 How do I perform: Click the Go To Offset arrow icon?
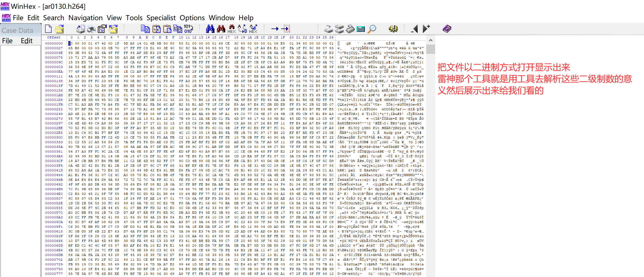275,29
